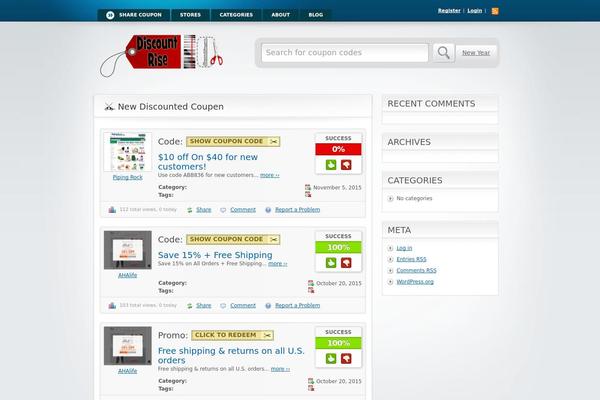Viewport: 600px width, 400px height.
Task: Open the Piping Rock store thumbnail
Action: click(127, 152)
